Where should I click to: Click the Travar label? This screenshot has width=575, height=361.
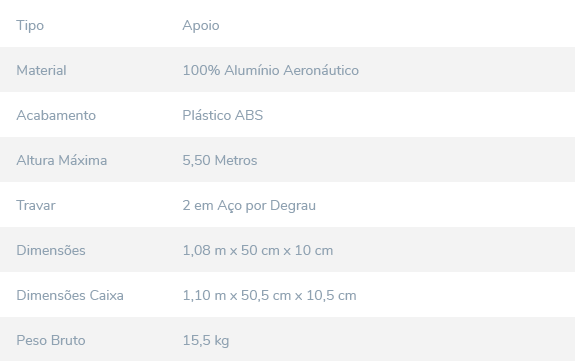[x=36, y=205]
